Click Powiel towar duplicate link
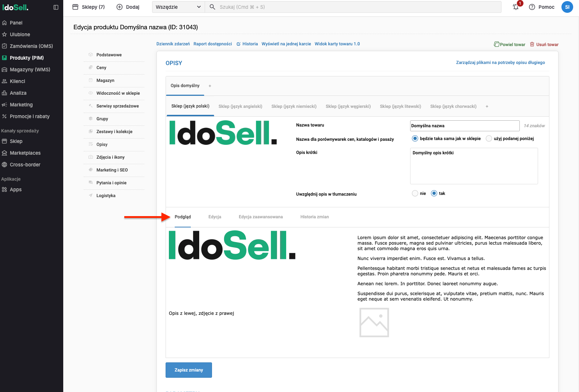 coord(510,44)
